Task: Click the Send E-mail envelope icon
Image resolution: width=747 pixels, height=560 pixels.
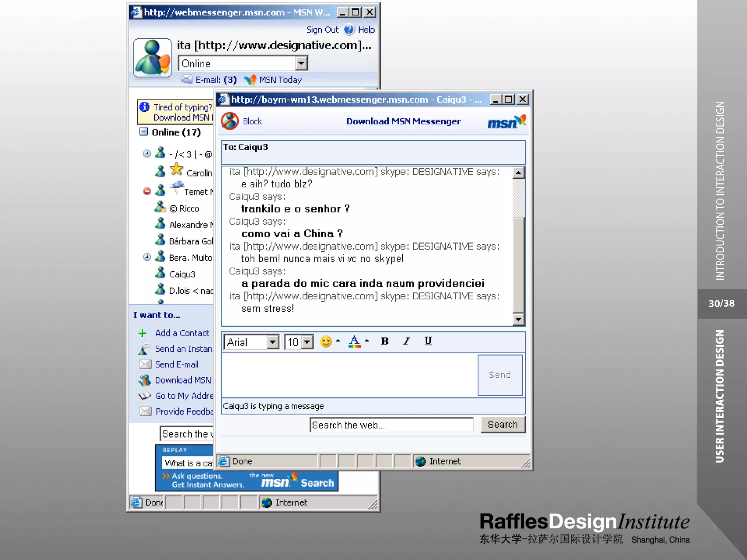Action: click(145, 364)
